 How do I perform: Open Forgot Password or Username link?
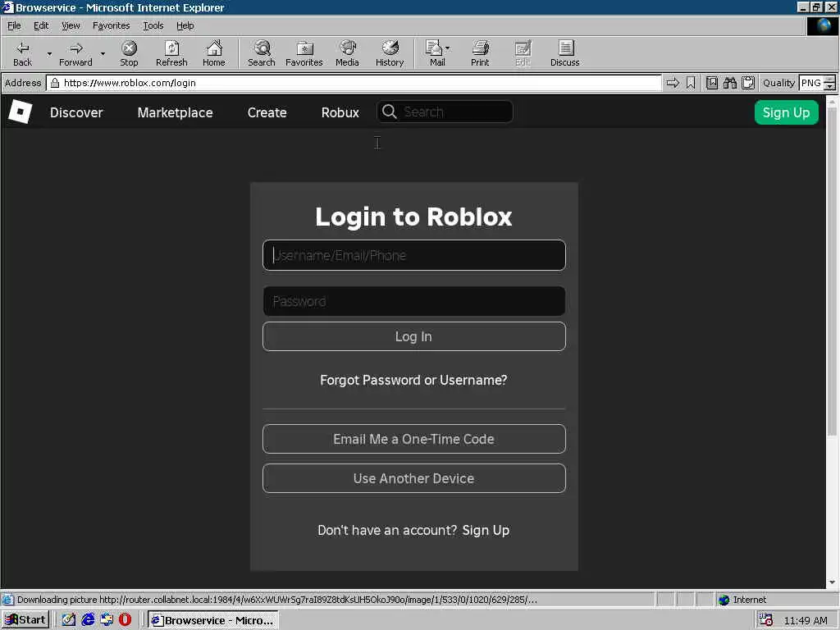coord(413,380)
